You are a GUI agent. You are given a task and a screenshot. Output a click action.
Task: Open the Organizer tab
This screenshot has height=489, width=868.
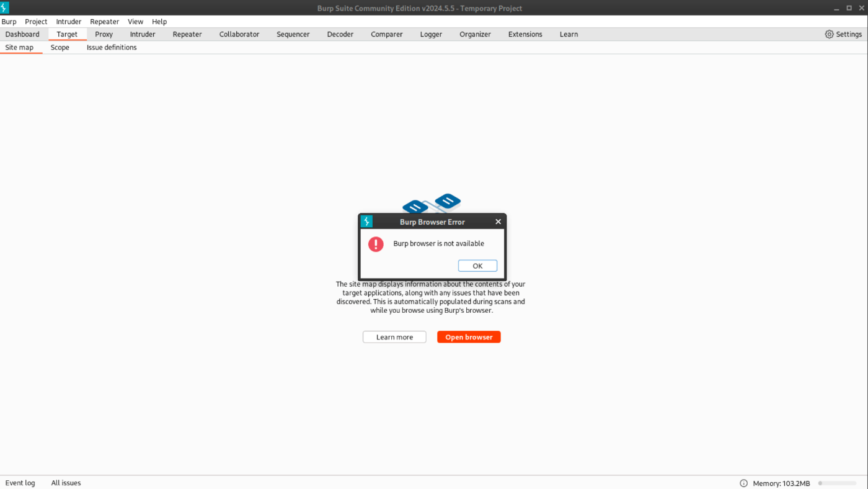tap(475, 34)
